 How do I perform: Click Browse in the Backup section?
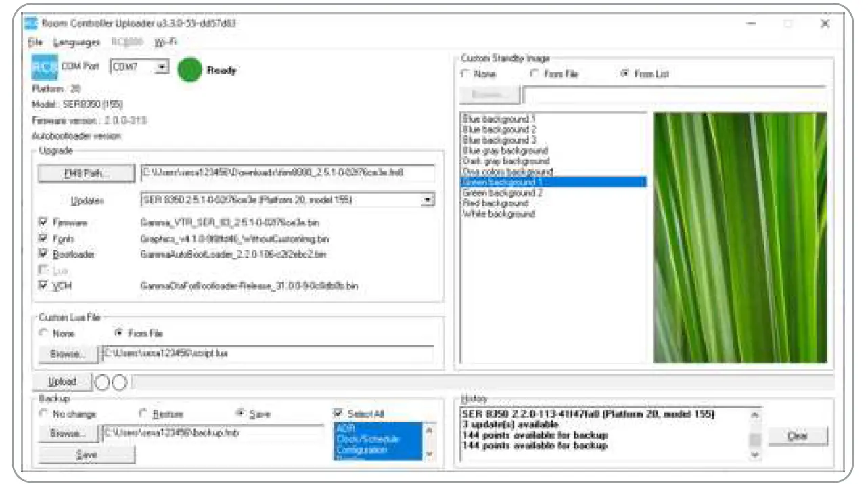coord(67,433)
